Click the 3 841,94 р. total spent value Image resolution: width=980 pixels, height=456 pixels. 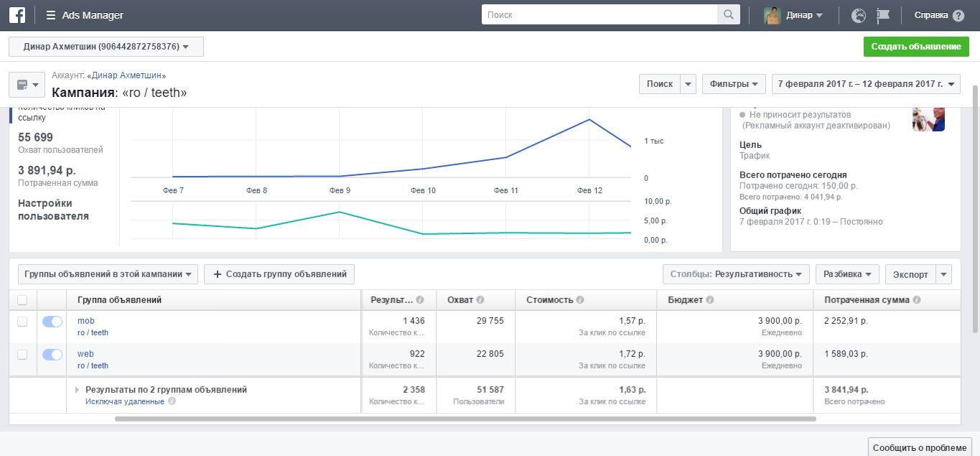[846, 390]
